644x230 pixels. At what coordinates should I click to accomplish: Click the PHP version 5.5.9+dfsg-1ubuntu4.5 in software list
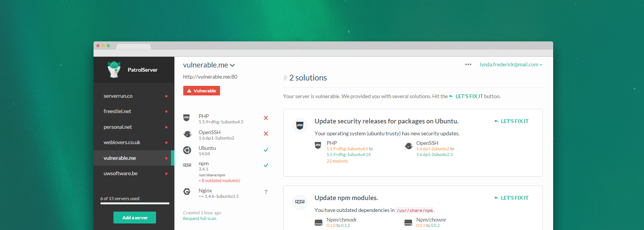[221, 122]
